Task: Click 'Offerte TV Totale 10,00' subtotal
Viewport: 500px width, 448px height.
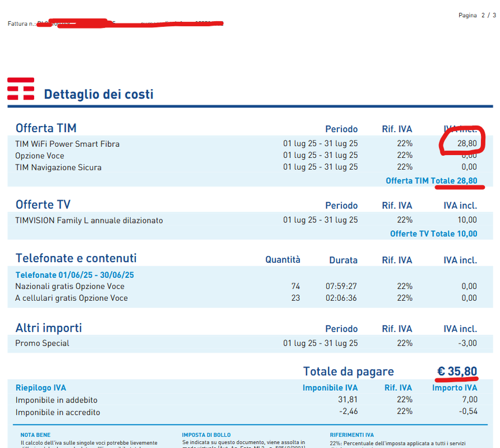Action: (434, 234)
